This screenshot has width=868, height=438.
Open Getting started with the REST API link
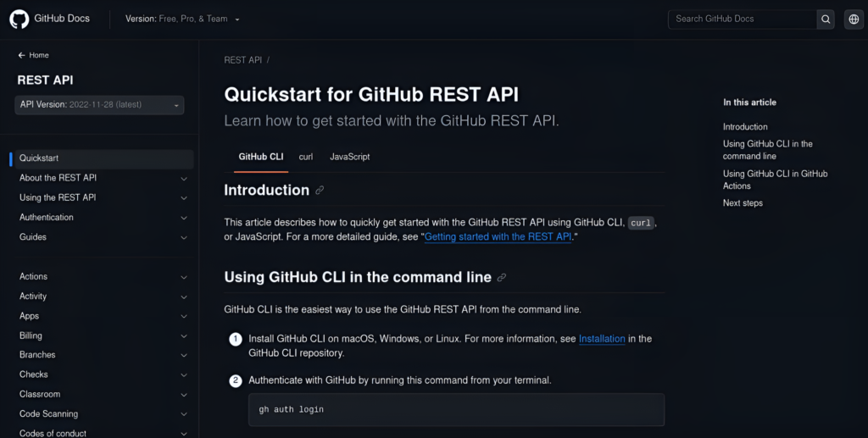point(498,237)
